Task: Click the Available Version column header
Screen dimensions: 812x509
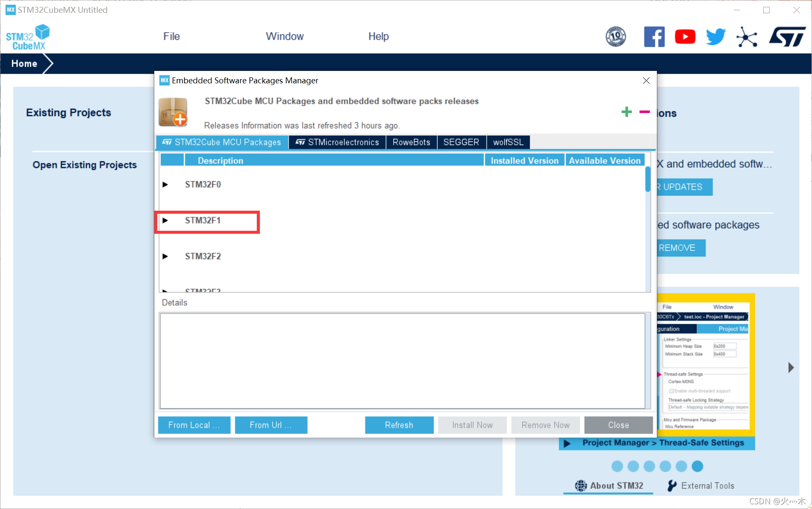Action: [605, 161]
